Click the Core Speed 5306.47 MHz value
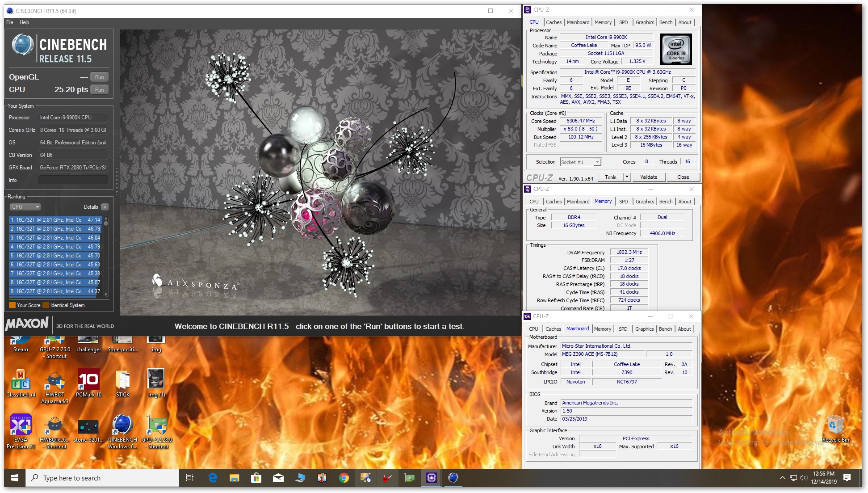Viewport: 868px width, 493px height. coord(581,121)
